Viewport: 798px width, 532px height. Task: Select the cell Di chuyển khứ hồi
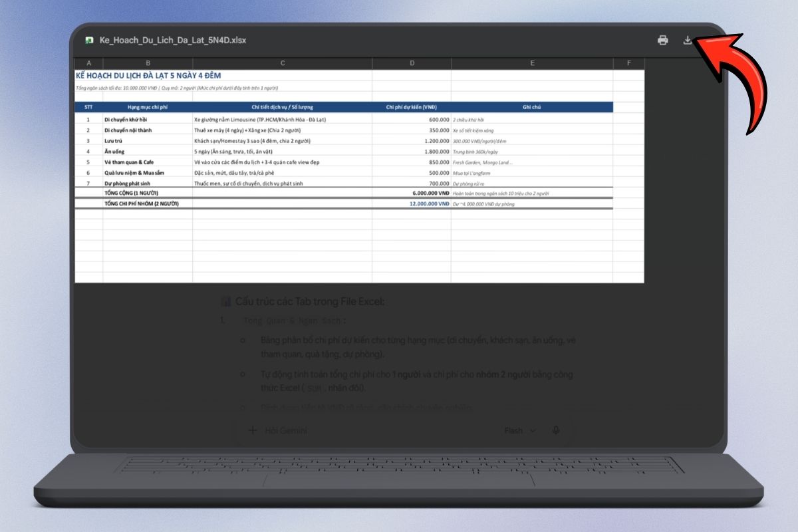[x=148, y=120]
